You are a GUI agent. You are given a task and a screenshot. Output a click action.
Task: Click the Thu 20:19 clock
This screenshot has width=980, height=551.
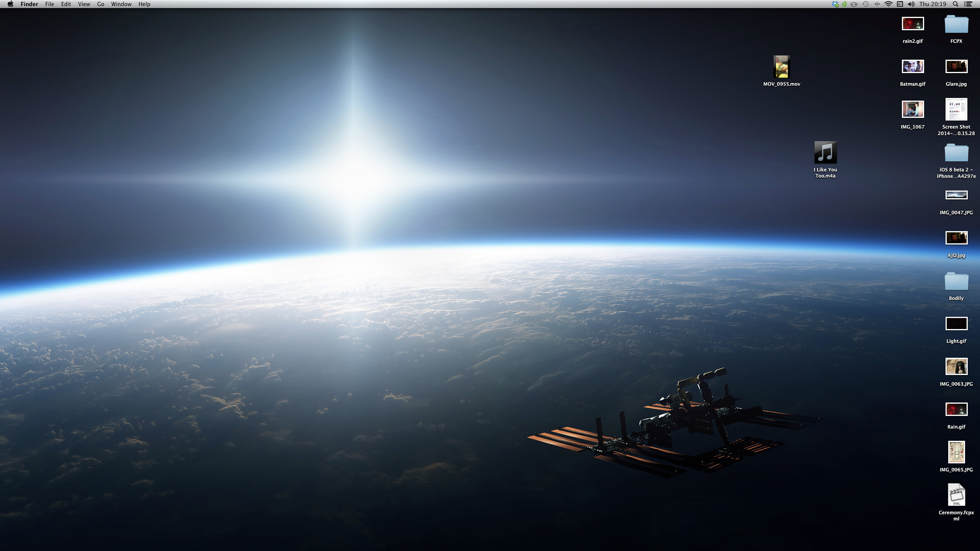click(933, 4)
